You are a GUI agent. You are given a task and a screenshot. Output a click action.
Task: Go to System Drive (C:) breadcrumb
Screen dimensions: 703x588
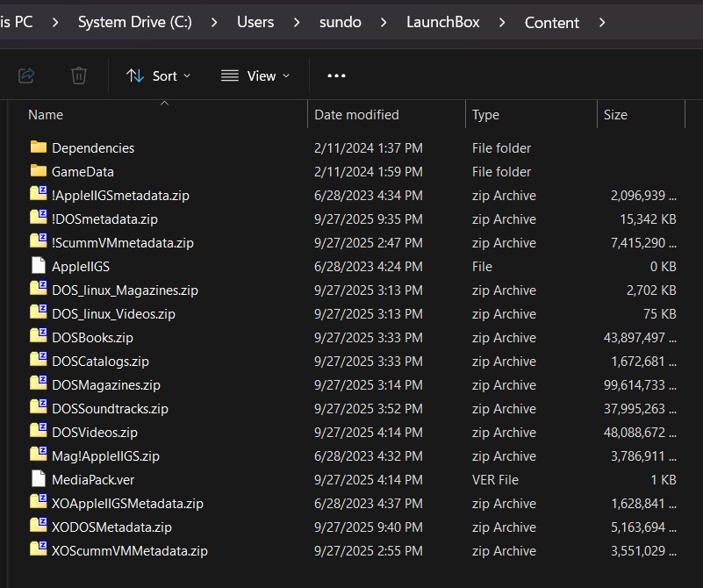pyautogui.click(x=134, y=22)
